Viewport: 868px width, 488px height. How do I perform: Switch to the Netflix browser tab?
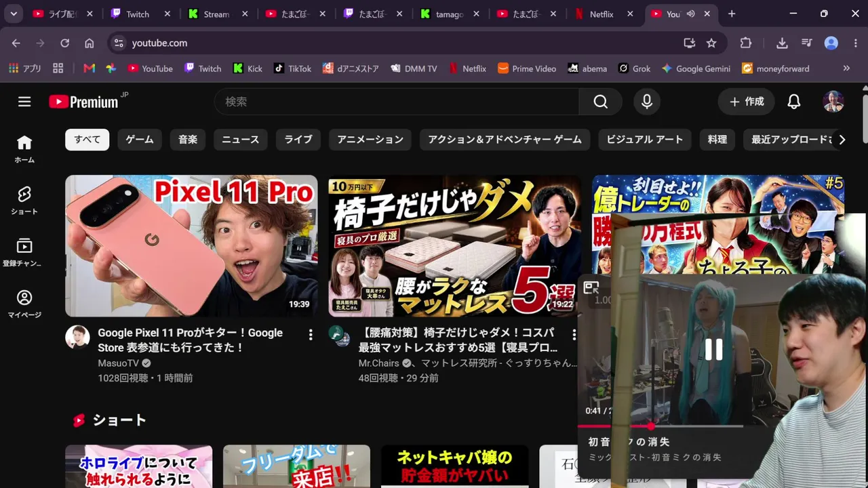[601, 14]
